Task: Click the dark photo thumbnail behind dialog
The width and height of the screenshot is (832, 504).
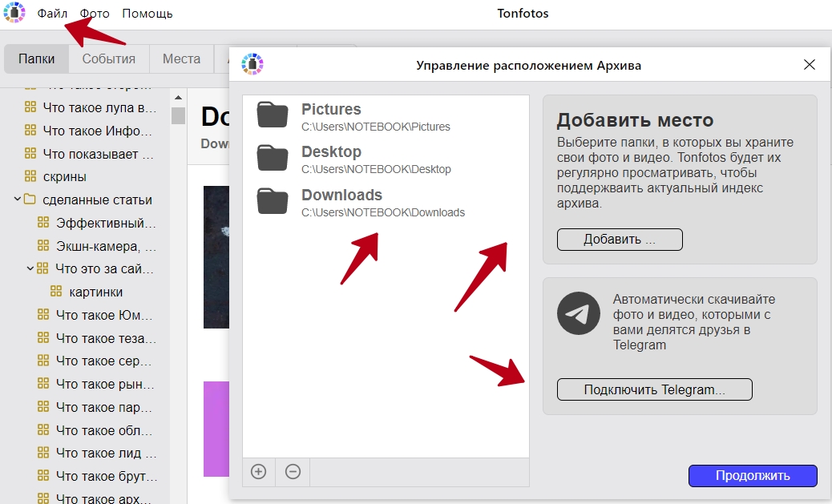Action: pyautogui.click(x=216, y=256)
